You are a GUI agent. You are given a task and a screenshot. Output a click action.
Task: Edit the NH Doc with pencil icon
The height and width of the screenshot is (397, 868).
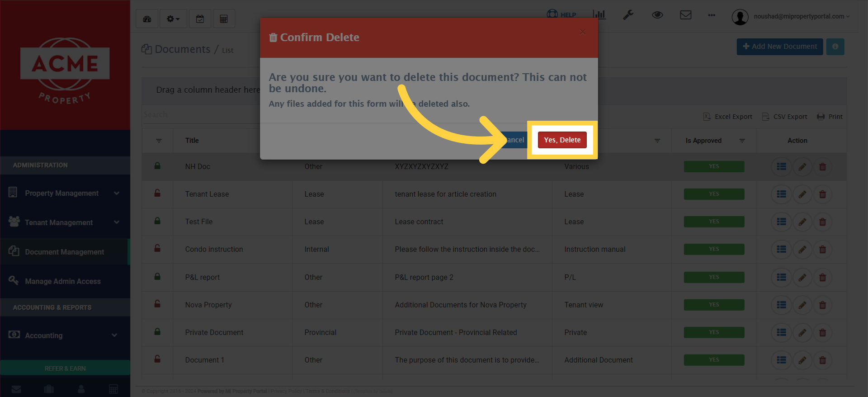click(x=802, y=167)
